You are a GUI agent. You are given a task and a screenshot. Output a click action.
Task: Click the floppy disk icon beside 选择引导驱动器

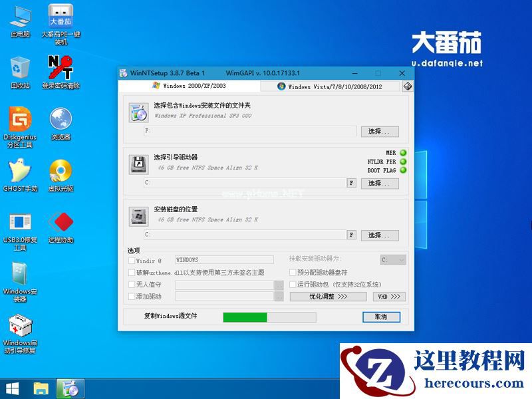(x=140, y=163)
